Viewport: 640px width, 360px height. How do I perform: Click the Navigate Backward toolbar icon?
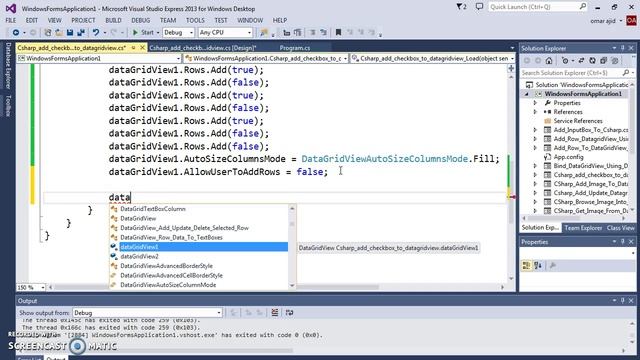click(16, 32)
